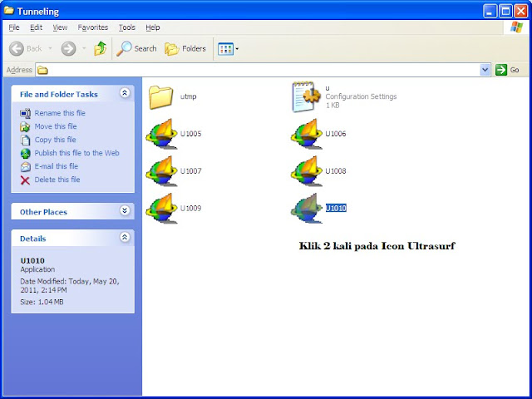The width and height of the screenshot is (532, 399).
Task: Select the u Configuration Settings file icon
Action: 307,96
